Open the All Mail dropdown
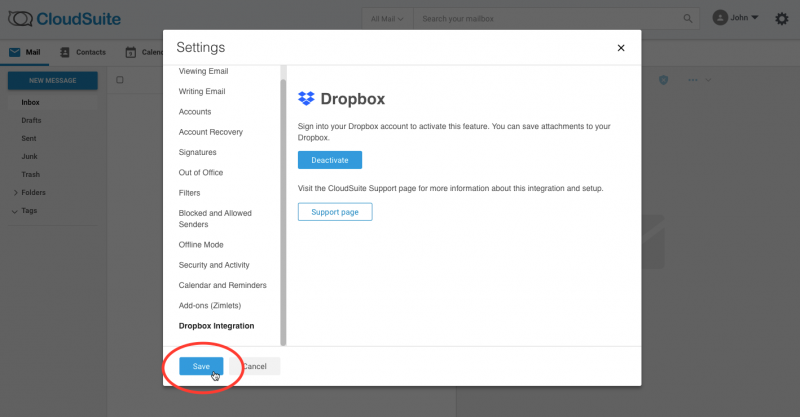Viewport: 800px width, 417px height. [x=387, y=19]
